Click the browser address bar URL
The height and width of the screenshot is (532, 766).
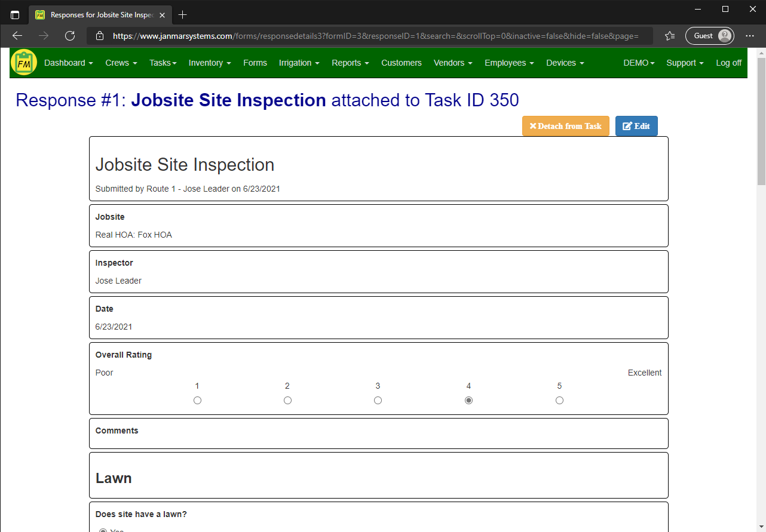(x=376, y=36)
